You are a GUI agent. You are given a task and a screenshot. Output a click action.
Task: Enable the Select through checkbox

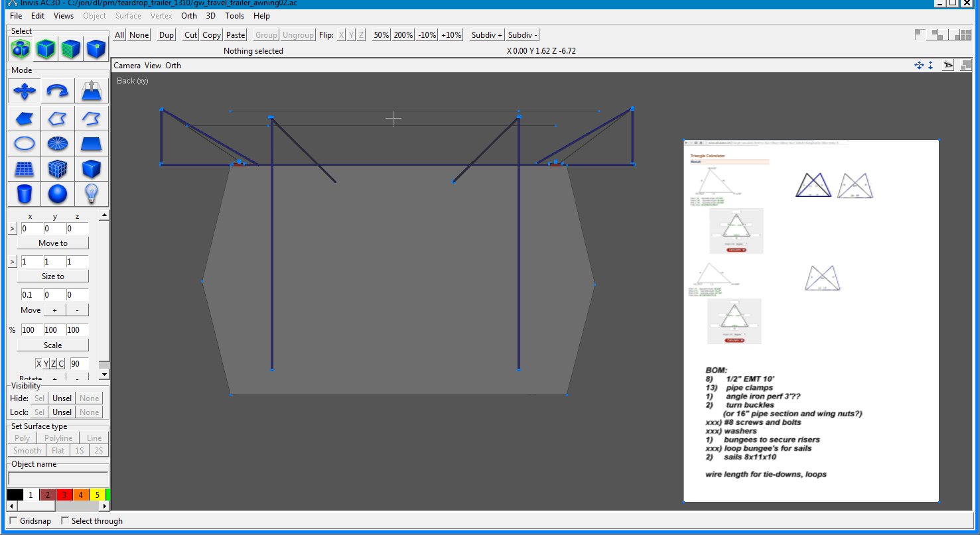pos(64,521)
